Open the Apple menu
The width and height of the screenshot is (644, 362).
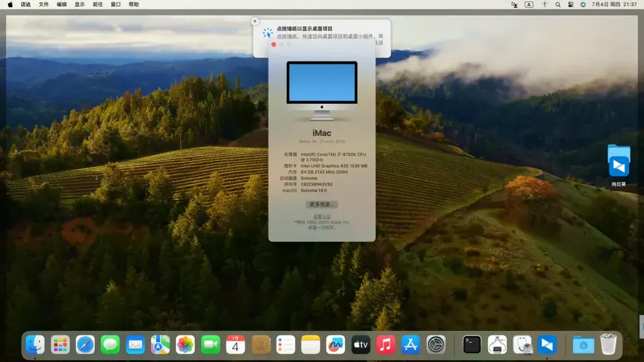[x=10, y=4]
